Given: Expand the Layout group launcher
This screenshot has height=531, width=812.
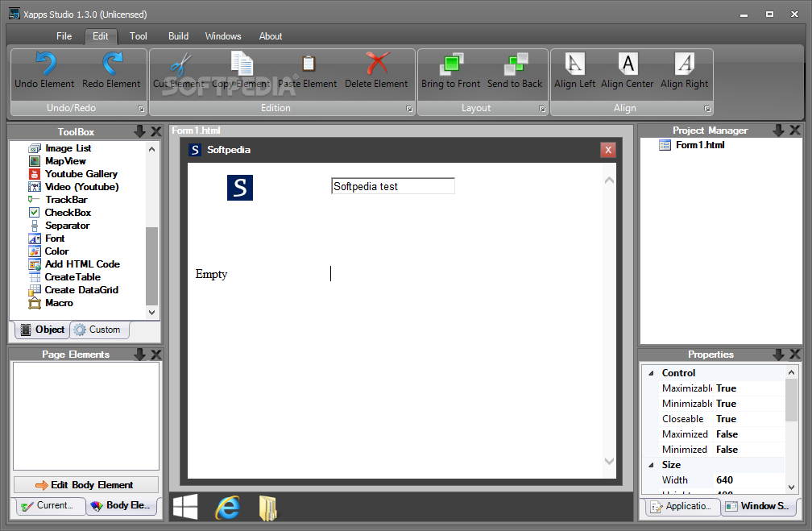Looking at the screenshot, I should click(542, 109).
